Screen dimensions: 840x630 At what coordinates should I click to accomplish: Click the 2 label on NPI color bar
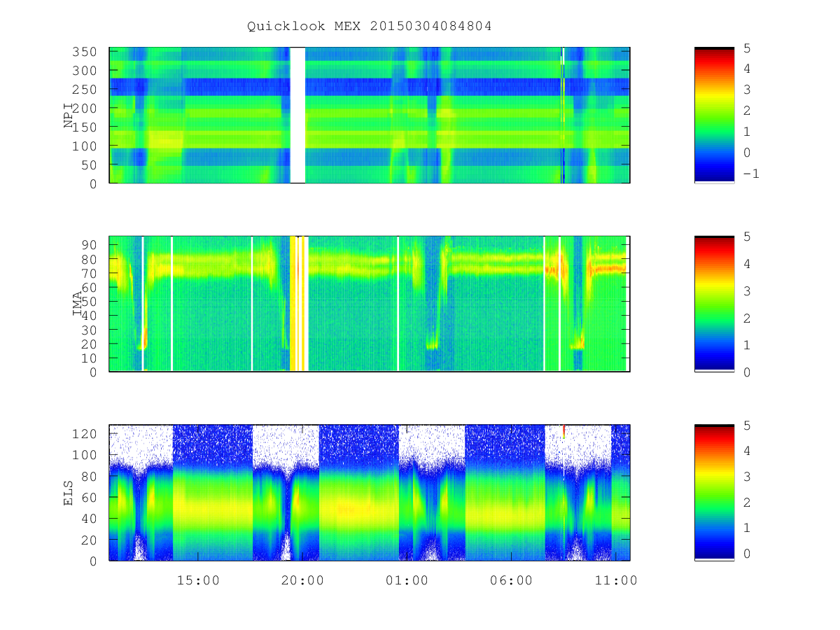point(747,111)
